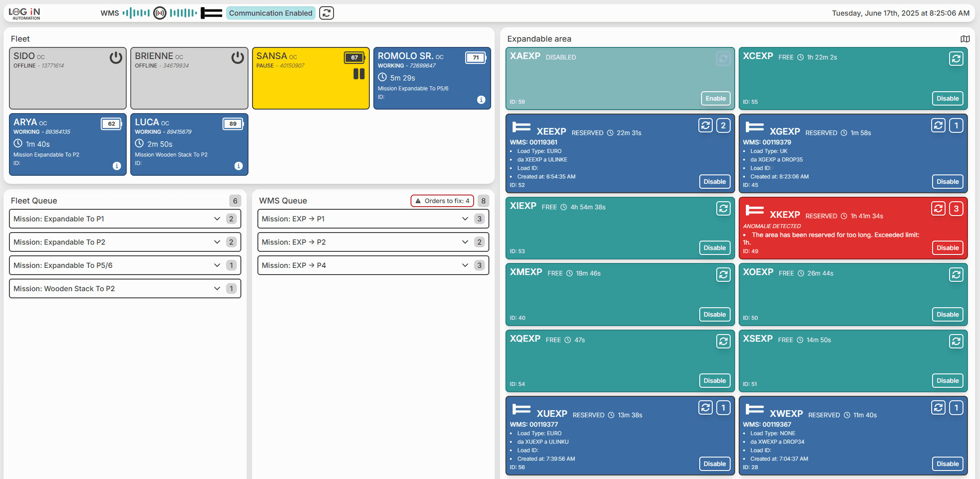This screenshot has width=980, height=479.
Task: Click the refresh communication icon in the header
Action: (326, 13)
